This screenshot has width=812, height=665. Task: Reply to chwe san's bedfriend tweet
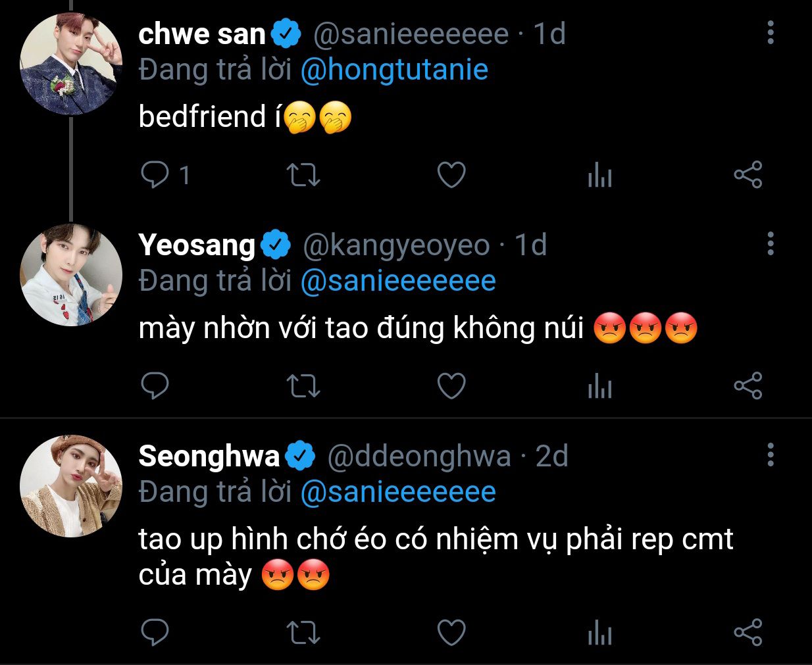[155, 175]
